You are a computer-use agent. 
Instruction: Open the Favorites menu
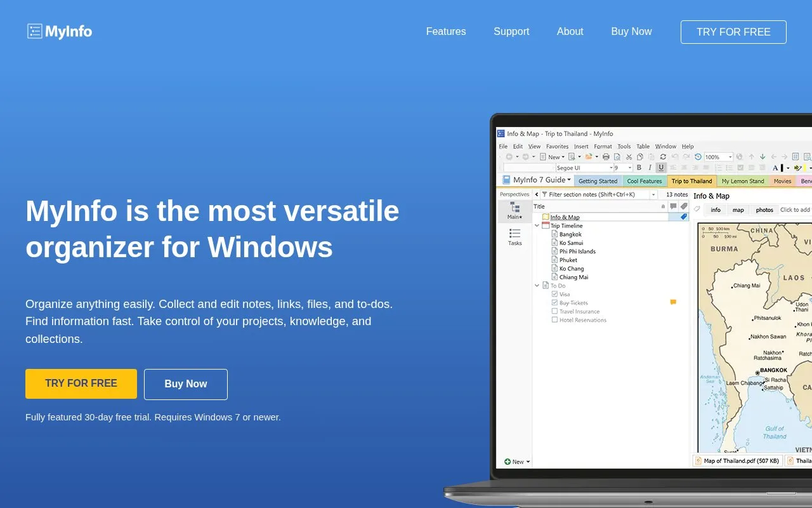557,146
